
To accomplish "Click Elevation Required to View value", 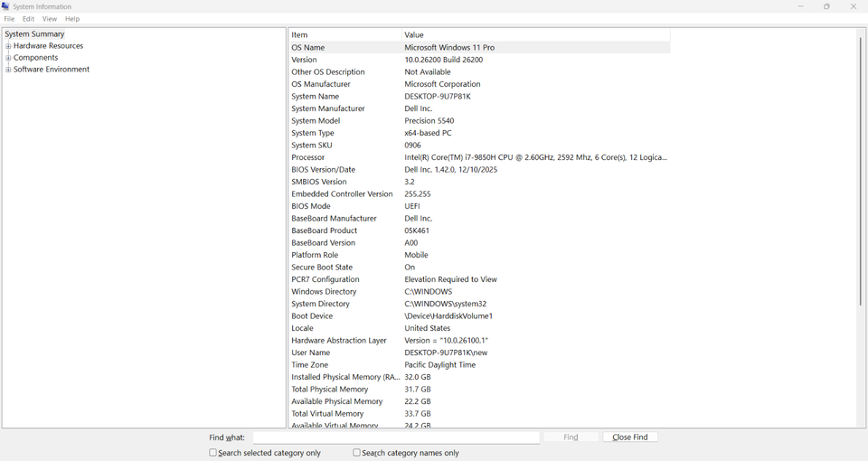I will tap(450, 279).
